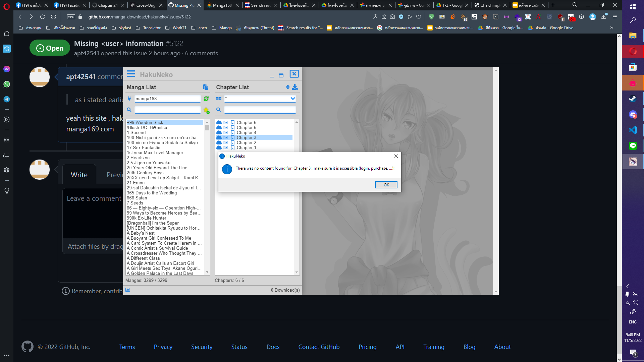644x362 pixels.
Task: Sort the Chapter List order
Action: [287, 87]
